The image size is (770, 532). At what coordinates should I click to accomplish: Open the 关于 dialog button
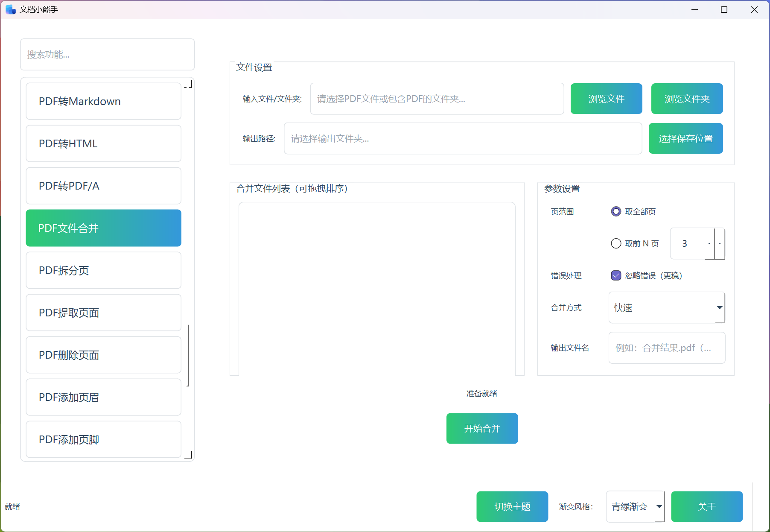(706, 507)
